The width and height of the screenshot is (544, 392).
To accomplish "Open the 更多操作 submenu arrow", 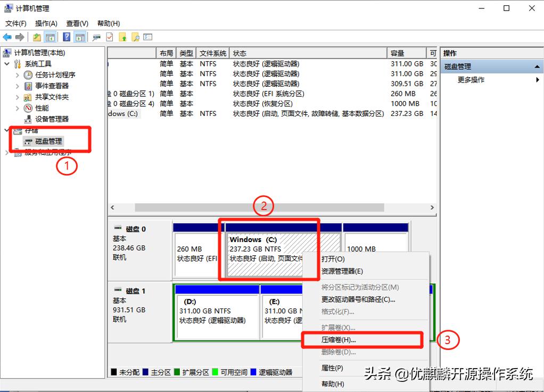I will [x=537, y=79].
